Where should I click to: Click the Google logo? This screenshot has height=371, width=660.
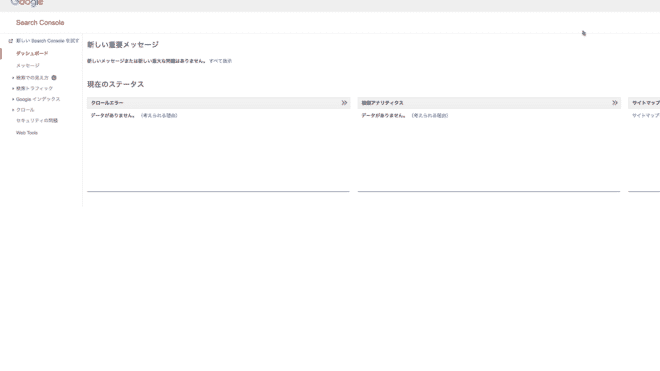[27, 3]
